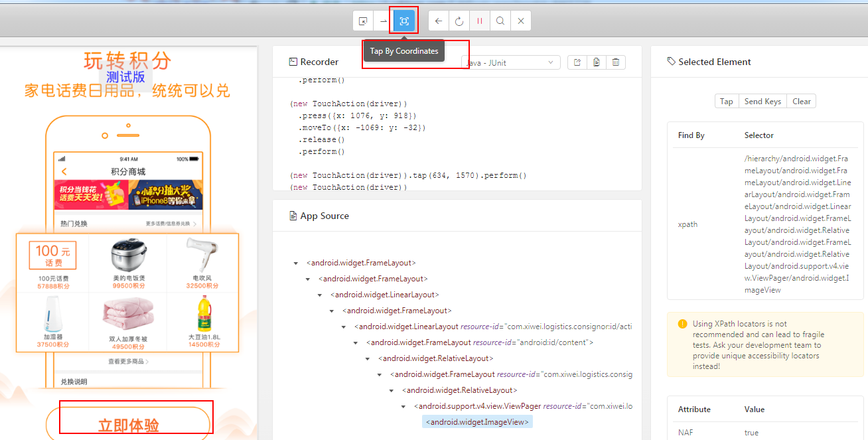Image resolution: width=868 pixels, height=440 pixels.
Task: Refresh source and screenshot
Action: tap(459, 21)
